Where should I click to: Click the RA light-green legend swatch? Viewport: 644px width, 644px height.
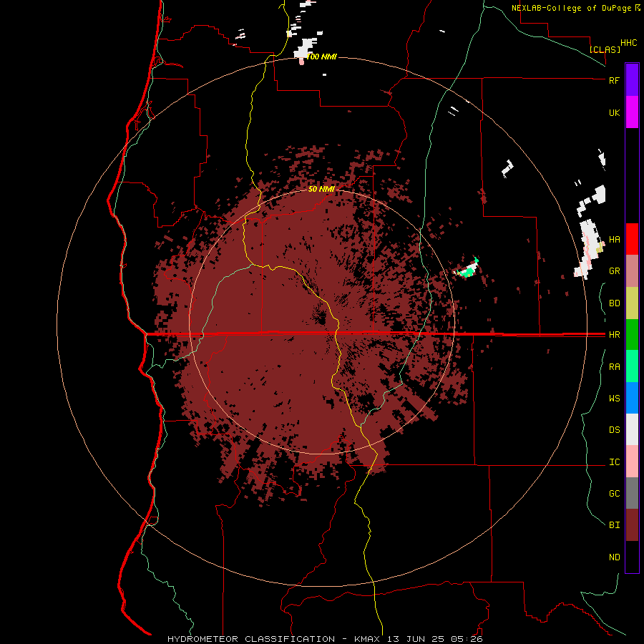click(632, 366)
